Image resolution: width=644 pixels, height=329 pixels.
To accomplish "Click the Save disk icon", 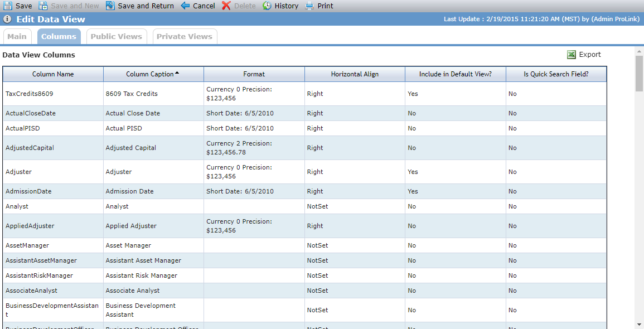I will [7, 6].
